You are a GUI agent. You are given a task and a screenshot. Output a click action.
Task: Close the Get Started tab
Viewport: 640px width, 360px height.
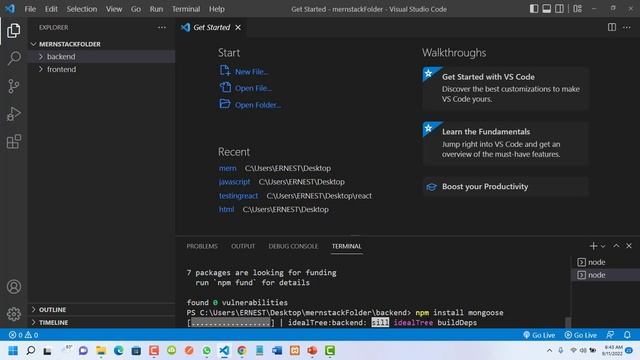238,27
